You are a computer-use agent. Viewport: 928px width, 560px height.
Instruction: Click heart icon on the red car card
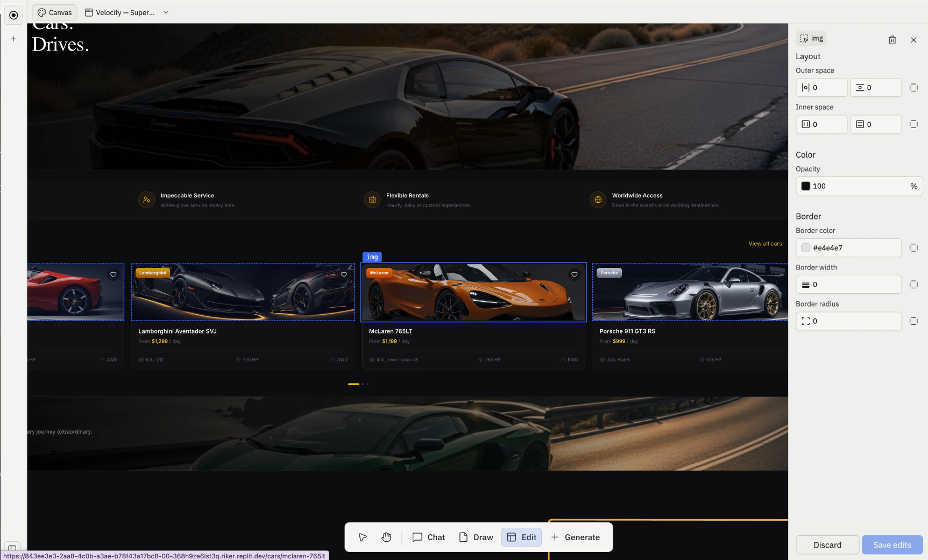point(114,274)
